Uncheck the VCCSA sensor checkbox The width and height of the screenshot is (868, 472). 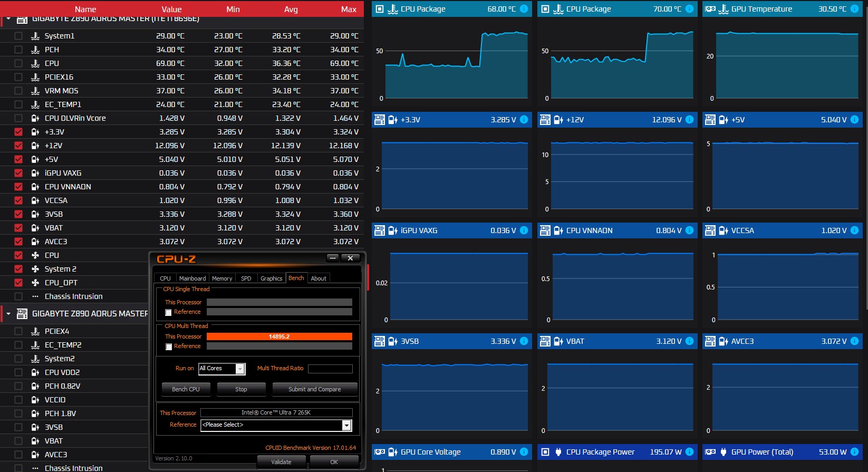tap(18, 200)
